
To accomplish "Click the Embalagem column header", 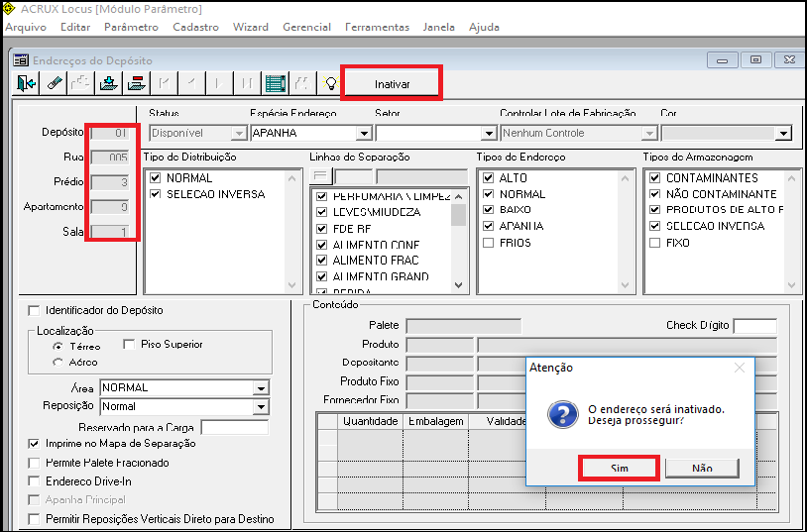I will pyautogui.click(x=436, y=421).
